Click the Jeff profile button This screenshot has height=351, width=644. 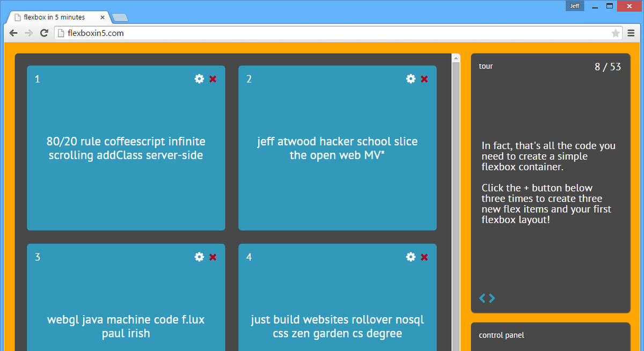click(575, 6)
